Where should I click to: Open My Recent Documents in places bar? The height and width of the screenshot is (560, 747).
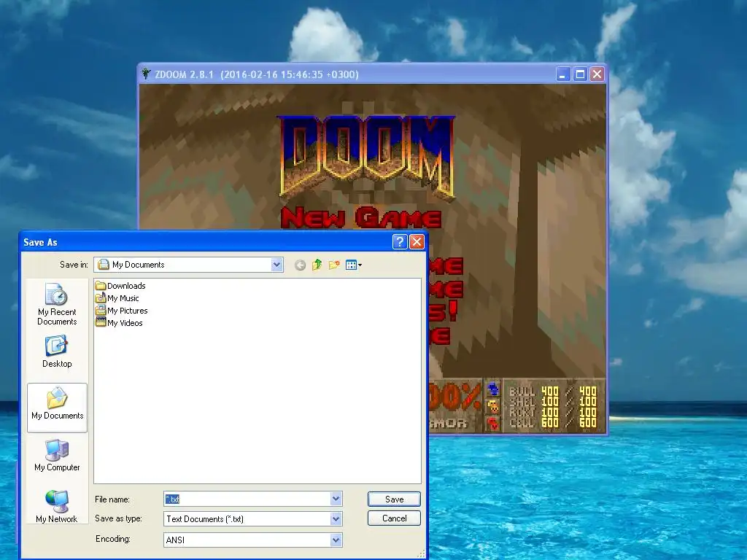pyautogui.click(x=57, y=304)
